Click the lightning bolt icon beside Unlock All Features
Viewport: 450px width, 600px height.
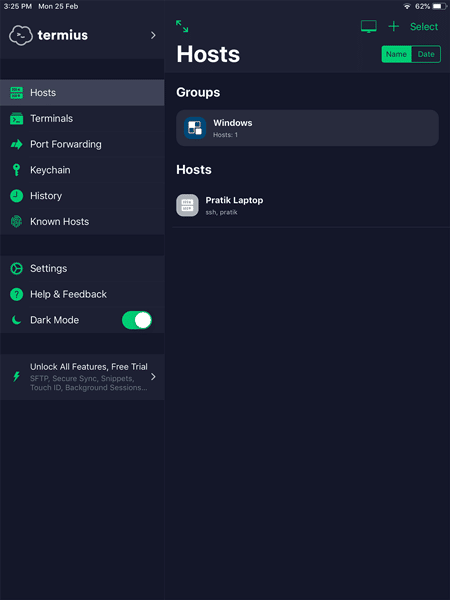[16, 377]
